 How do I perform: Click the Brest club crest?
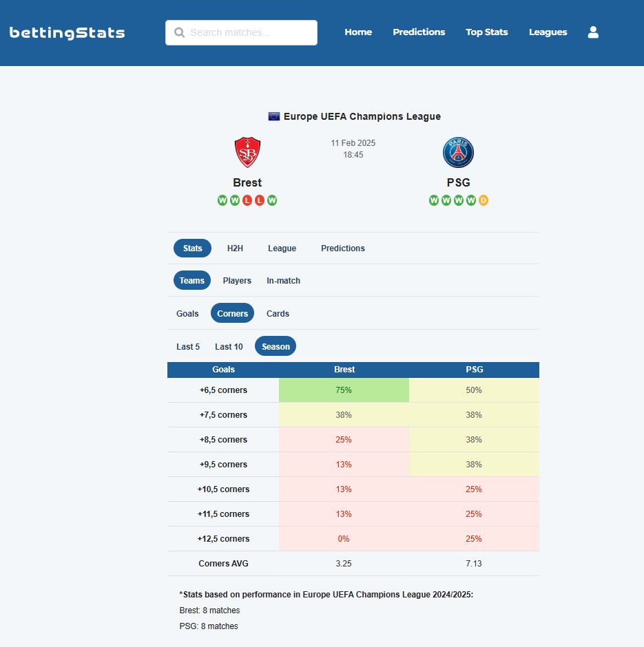point(247,152)
